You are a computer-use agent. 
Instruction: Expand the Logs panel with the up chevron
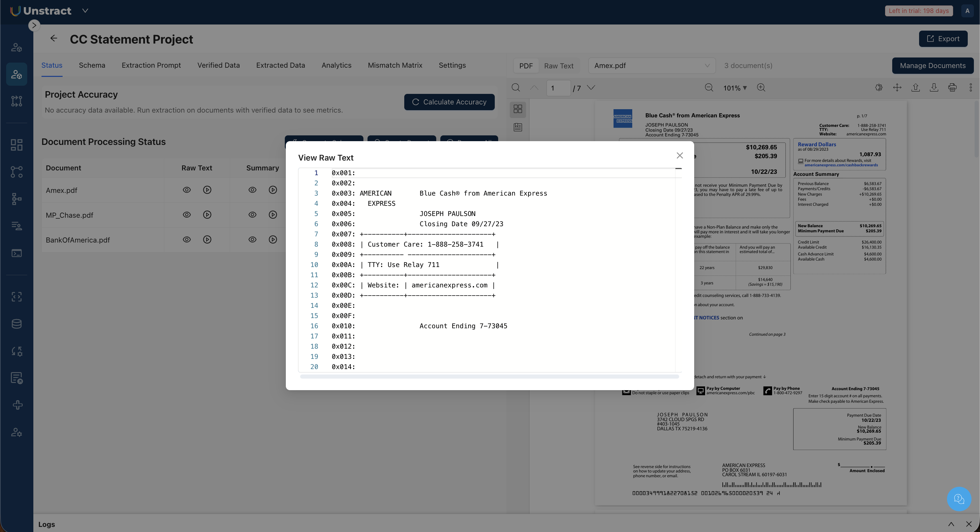pos(951,525)
